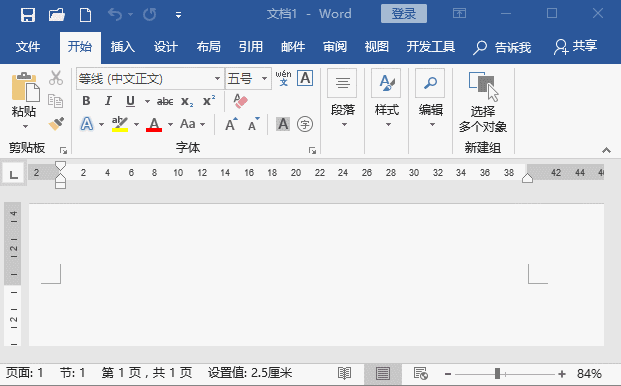Click the Copy icon
Screen dimensions: 621x386
pyautogui.click(x=55, y=101)
